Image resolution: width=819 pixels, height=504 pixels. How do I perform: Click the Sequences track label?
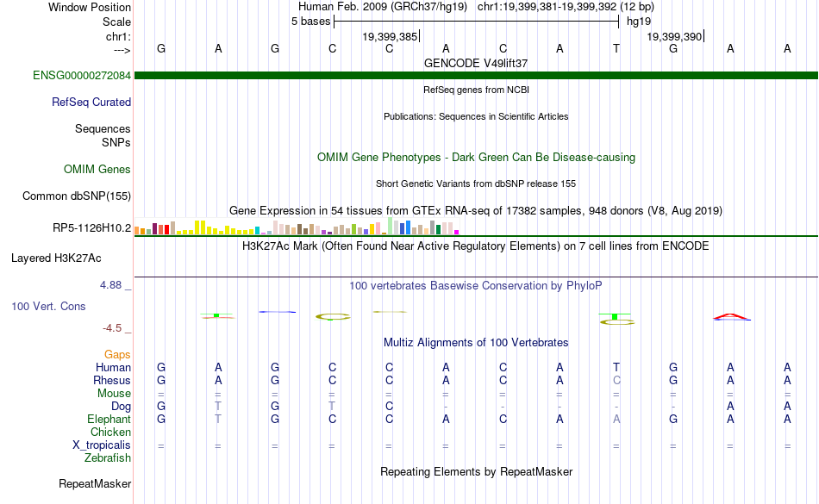pos(103,128)
